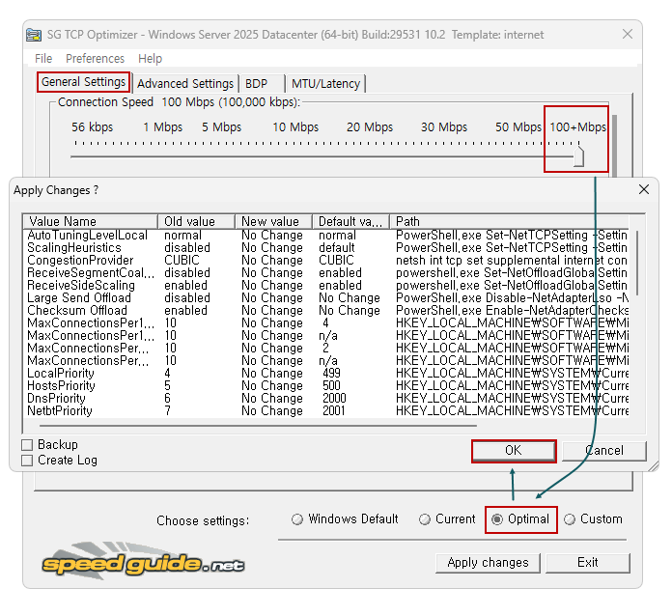The height and width of the screenshot is (616, 672).
Task: Click the list's horizontal scrollbar
Action: 258,426
